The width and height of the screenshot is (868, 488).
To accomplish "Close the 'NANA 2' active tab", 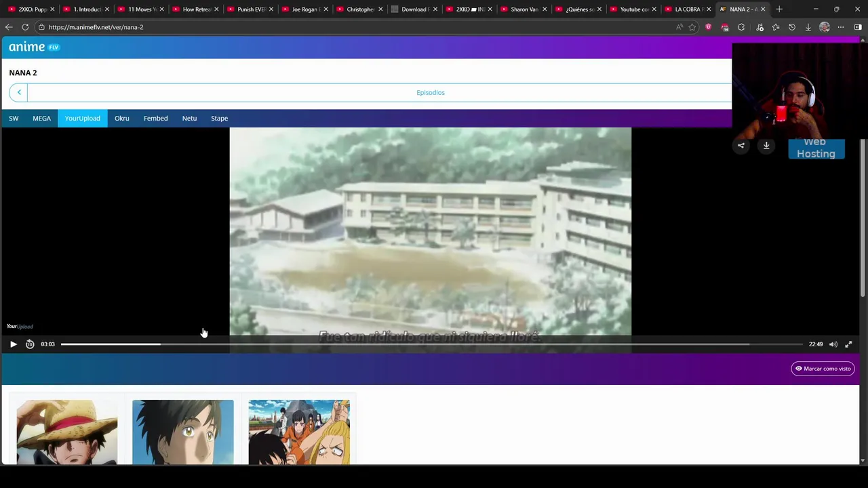I will (763, 9).
